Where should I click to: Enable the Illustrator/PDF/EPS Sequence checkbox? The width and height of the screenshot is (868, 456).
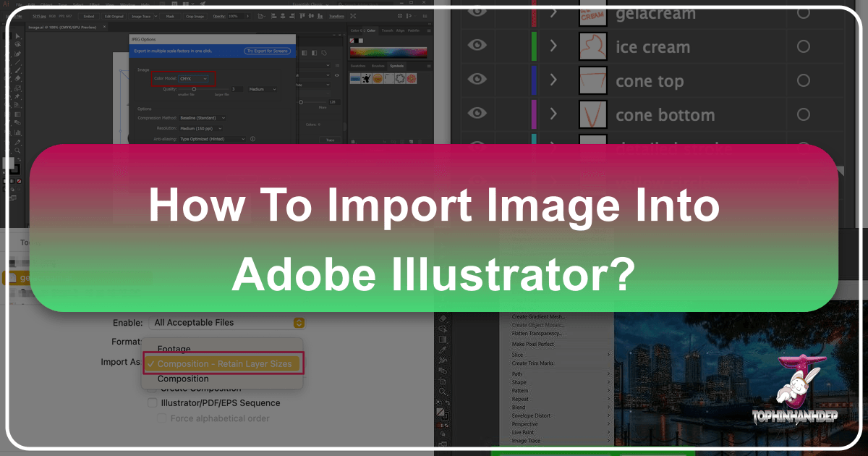pyautogui.click(x=152, y=403)
